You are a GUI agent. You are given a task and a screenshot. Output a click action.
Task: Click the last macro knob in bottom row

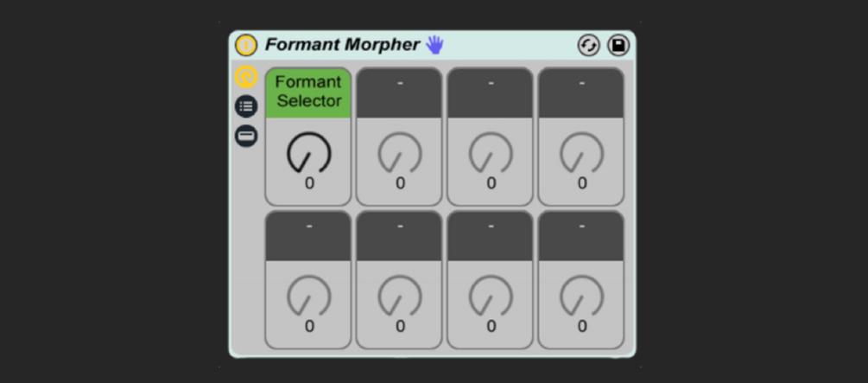tap(581, 296)
